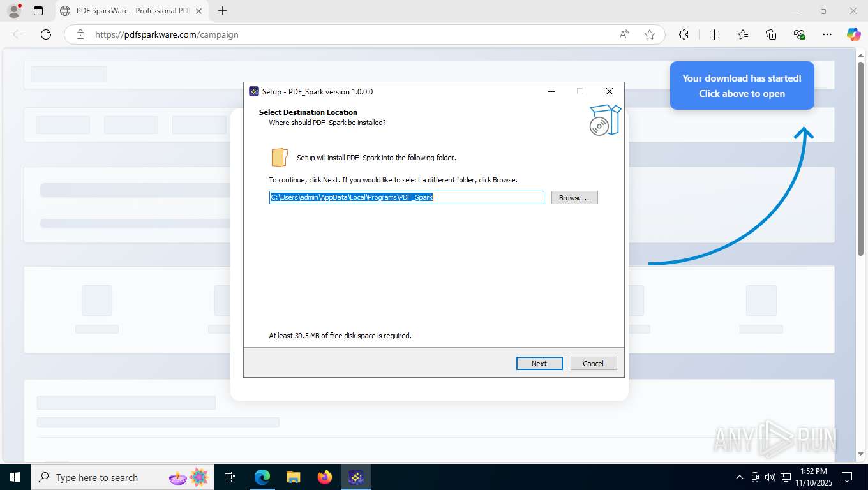The image size is (868, 490).
Task: Open Microsoft Edge from taskbar
Action: click(262, 477)
